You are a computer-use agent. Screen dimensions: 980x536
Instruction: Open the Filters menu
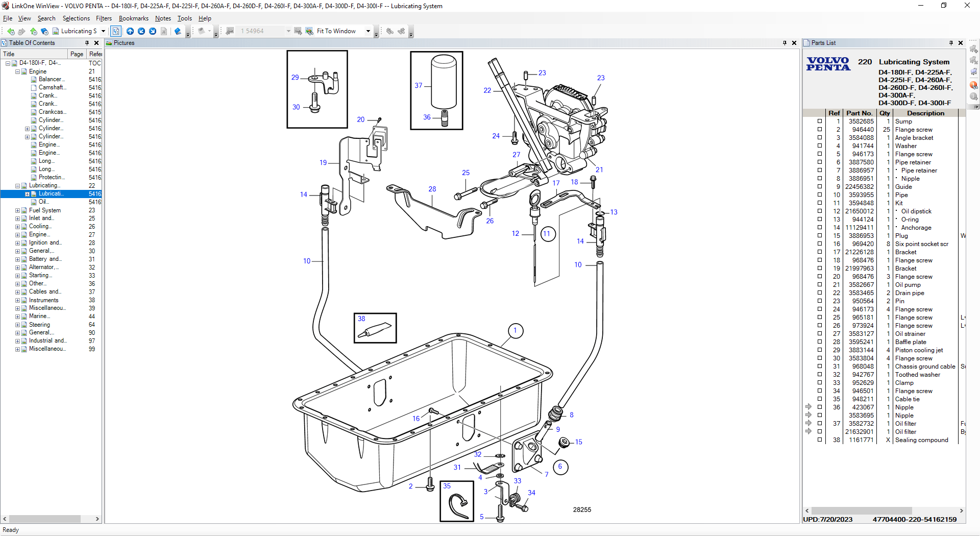104,18
